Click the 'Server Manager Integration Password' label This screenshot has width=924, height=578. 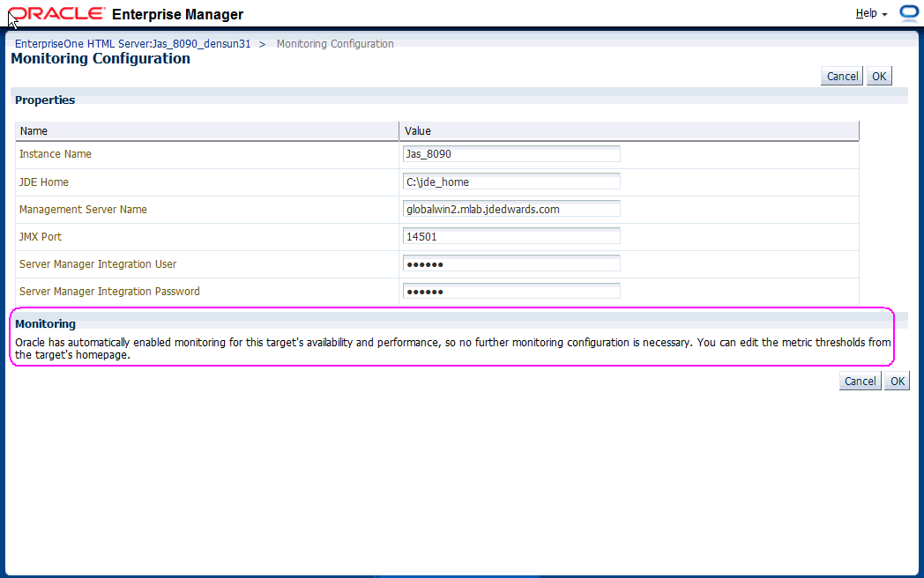(109, 291)
